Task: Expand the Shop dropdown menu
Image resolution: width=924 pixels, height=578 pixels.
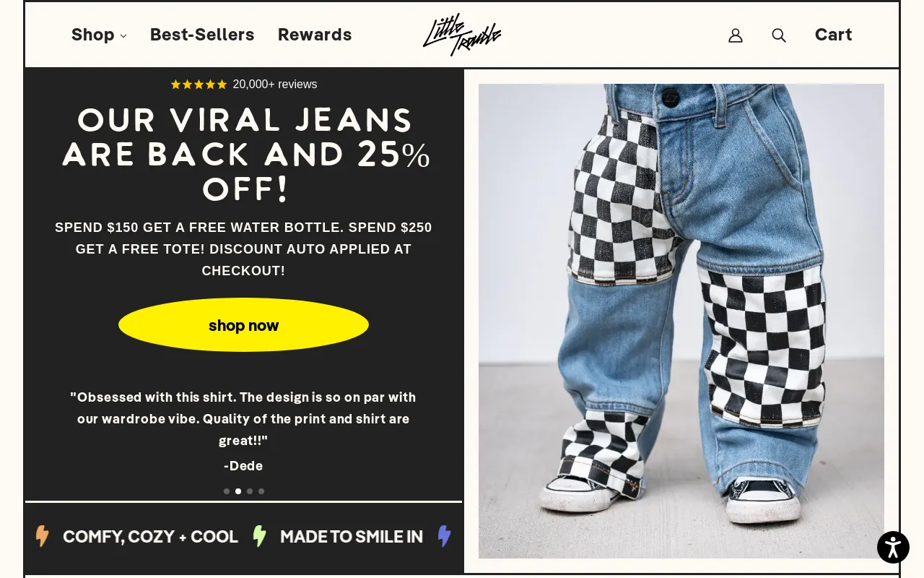Action: [99, 35]
